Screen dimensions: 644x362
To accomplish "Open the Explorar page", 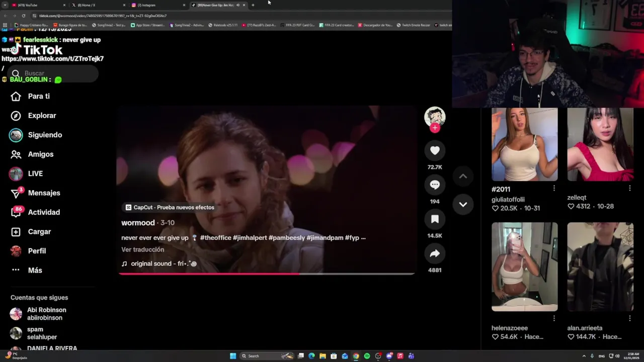I will coord(34,116).
